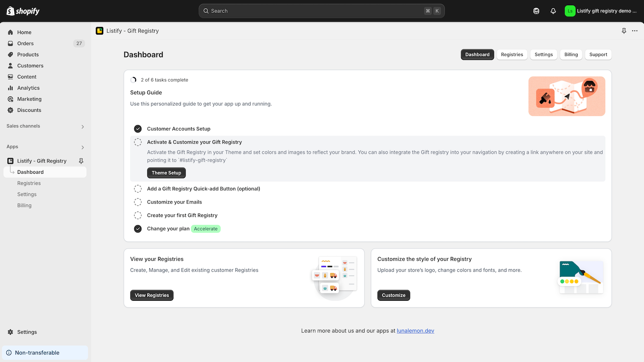644x362 pixels.
Task: Click the Orders count badge 27
Action: [79, 43]
